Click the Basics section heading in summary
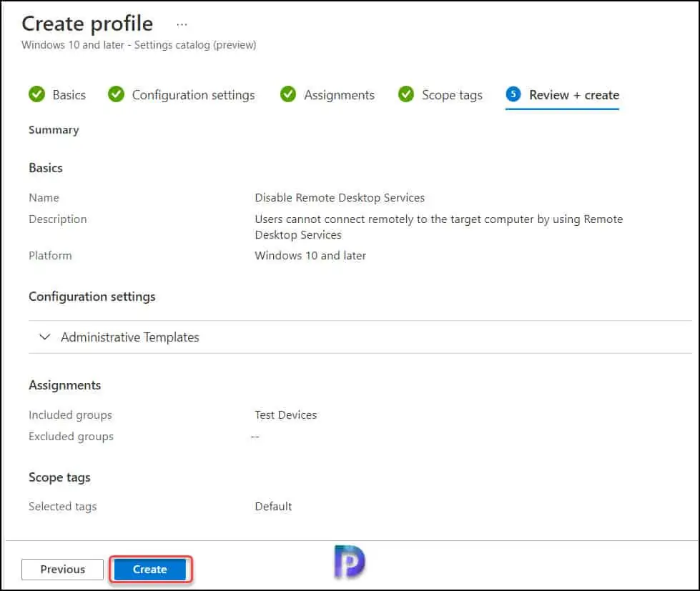Image resolution: width=700 pixels, height=591 pixels. [x=46, y=168]
